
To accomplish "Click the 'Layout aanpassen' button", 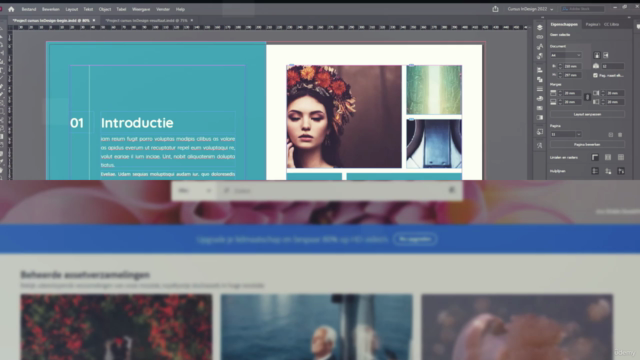I will (x=587, y=114).
